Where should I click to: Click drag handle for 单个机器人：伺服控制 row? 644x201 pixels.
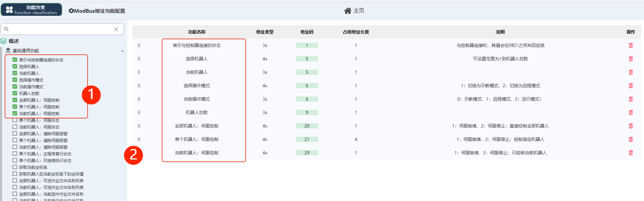tap(139, 139)
